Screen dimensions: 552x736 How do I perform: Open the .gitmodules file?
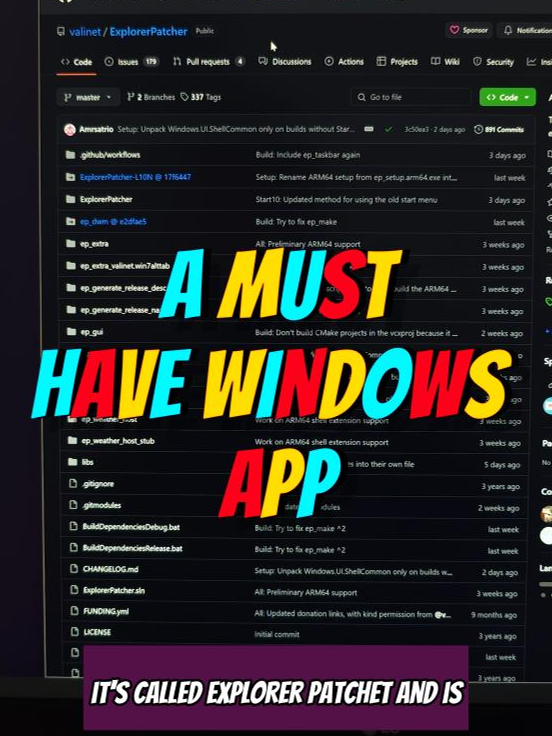102,505
